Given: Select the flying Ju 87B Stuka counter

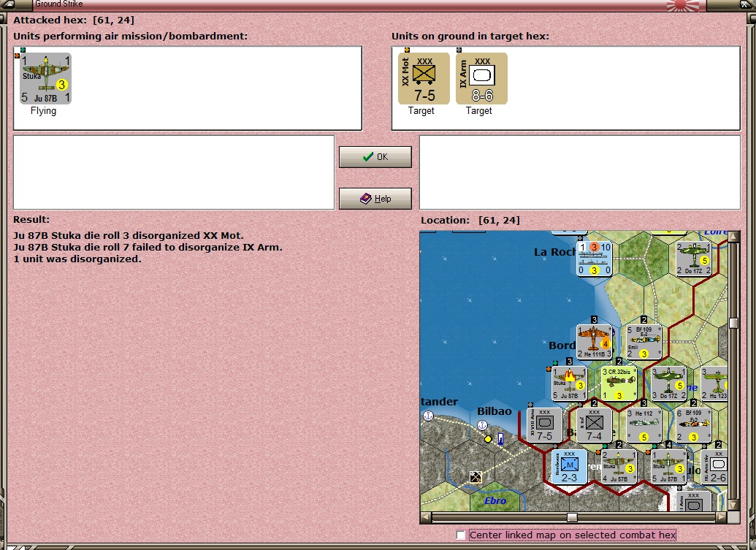Looking at the screenshot, I should point(46,79).
